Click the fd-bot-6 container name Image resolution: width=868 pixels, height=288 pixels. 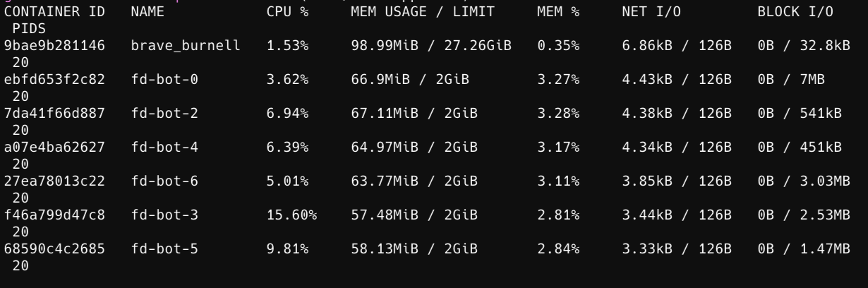click(x=164, y=181)
